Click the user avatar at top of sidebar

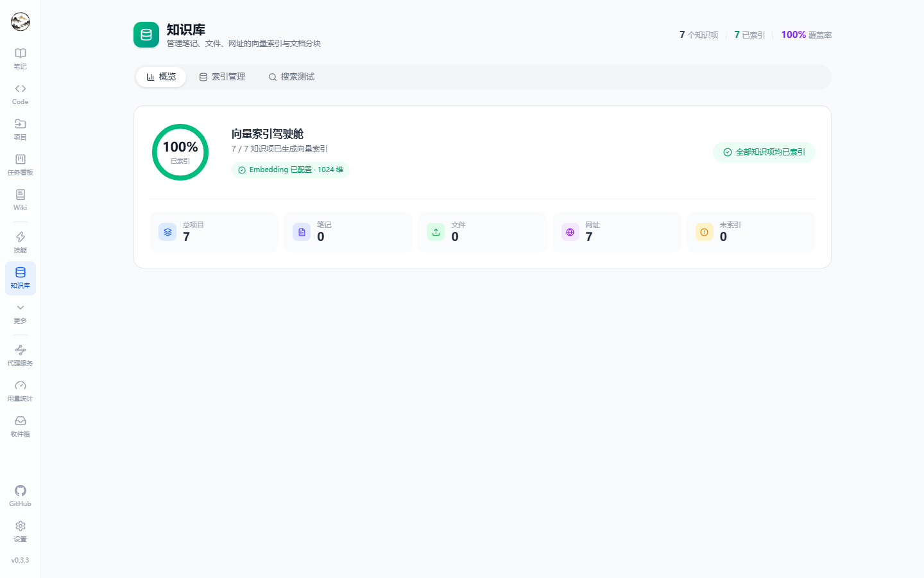pos(21,22)
